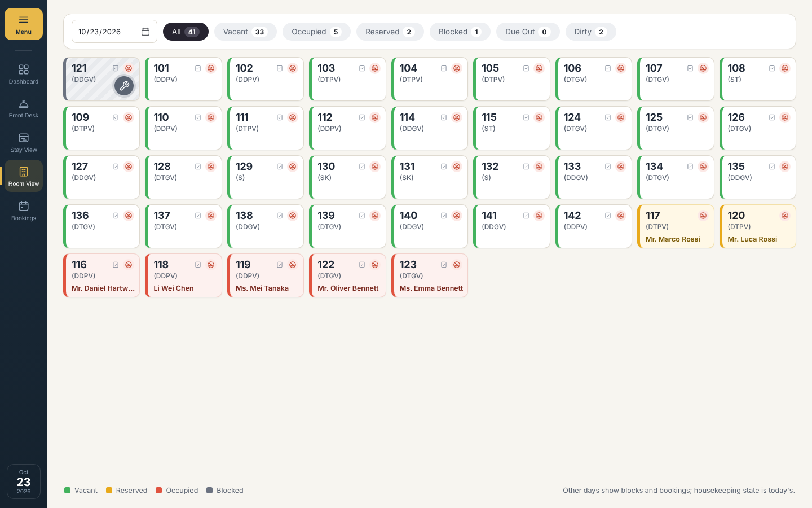Click no-smoking icon on room 117

pos(703,216)
